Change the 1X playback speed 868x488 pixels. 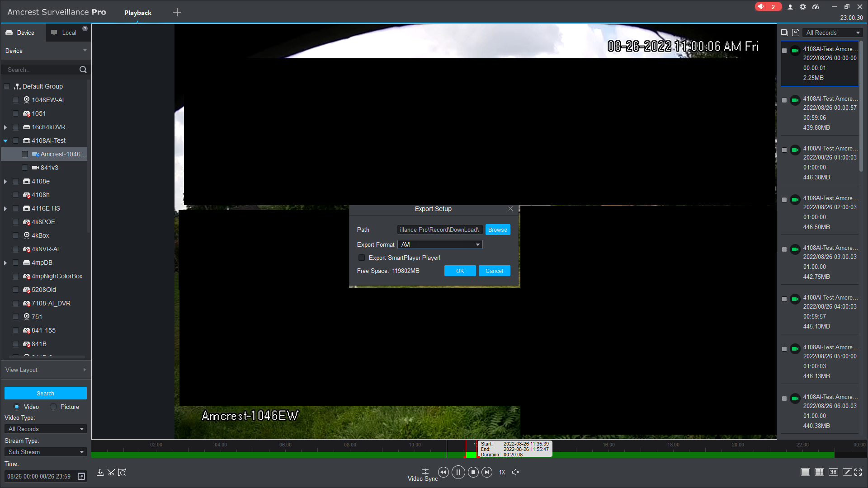[x=502, y=472]
